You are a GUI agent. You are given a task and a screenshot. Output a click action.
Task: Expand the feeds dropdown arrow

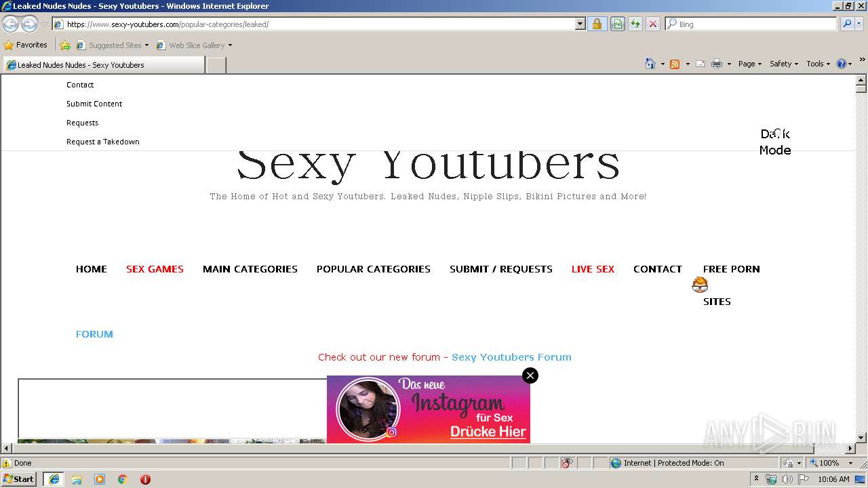point(688,64)
